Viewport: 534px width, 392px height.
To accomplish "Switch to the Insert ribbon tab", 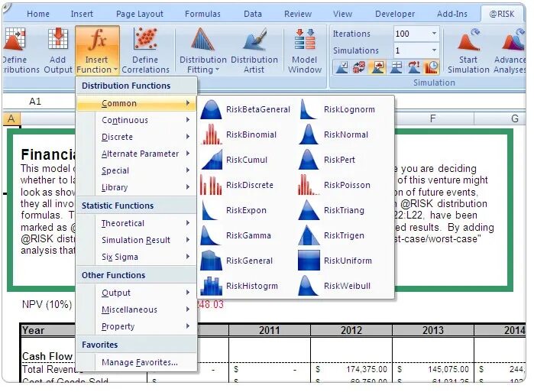I will click(82, 14).
